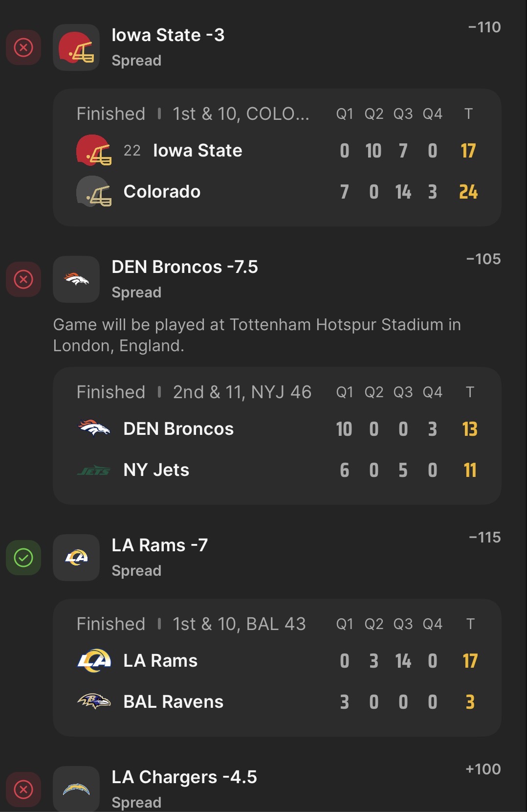527x812 pixels.
Task: Open the Iowa State vs Colorado scoreboard card
Action: pos(277,158)
